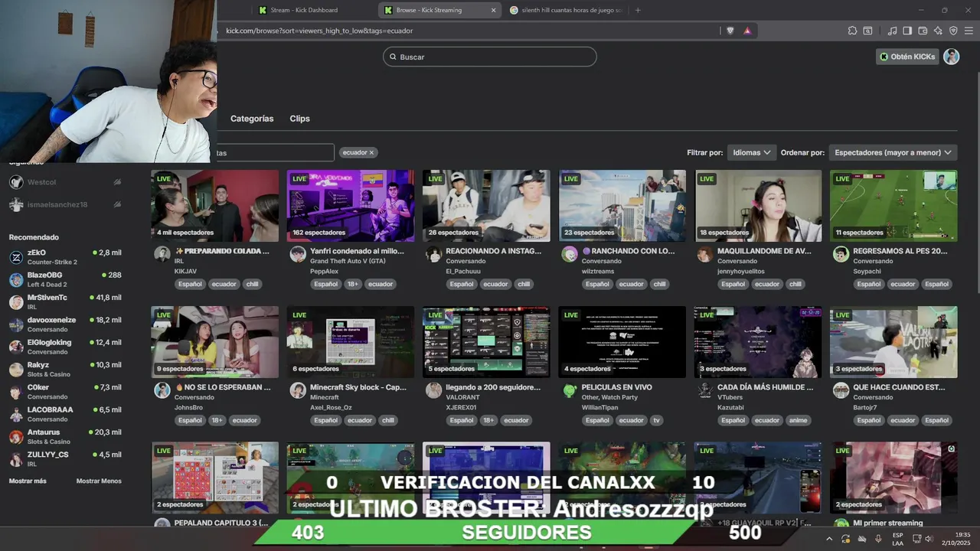Open ZULLYY_CS recommended channel
The width and height of the screenshot is (980, 551).
pyautogui.click(x=65, y=458)
